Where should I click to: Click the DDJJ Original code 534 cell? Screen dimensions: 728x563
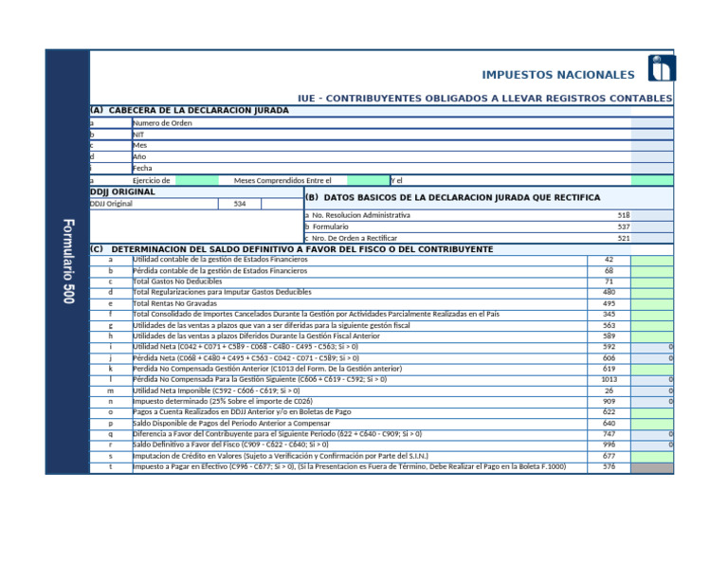point(240,204)
